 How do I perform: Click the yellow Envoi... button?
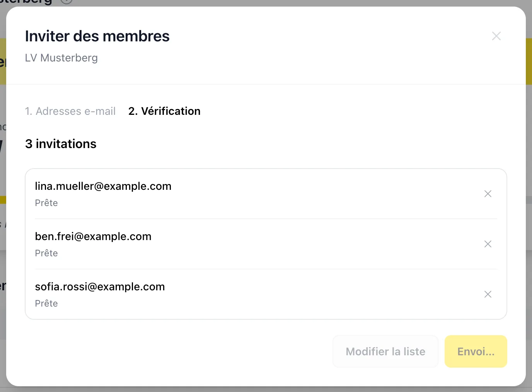coord(476,351)
